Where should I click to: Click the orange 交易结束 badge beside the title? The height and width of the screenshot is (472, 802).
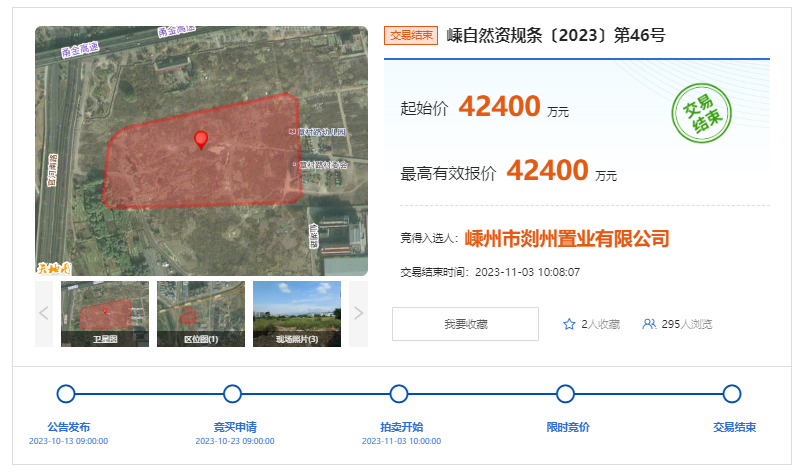click(x=411, y=36)
